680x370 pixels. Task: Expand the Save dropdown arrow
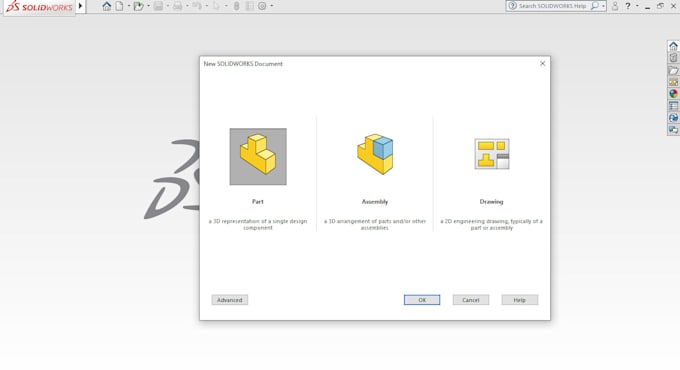168,6
